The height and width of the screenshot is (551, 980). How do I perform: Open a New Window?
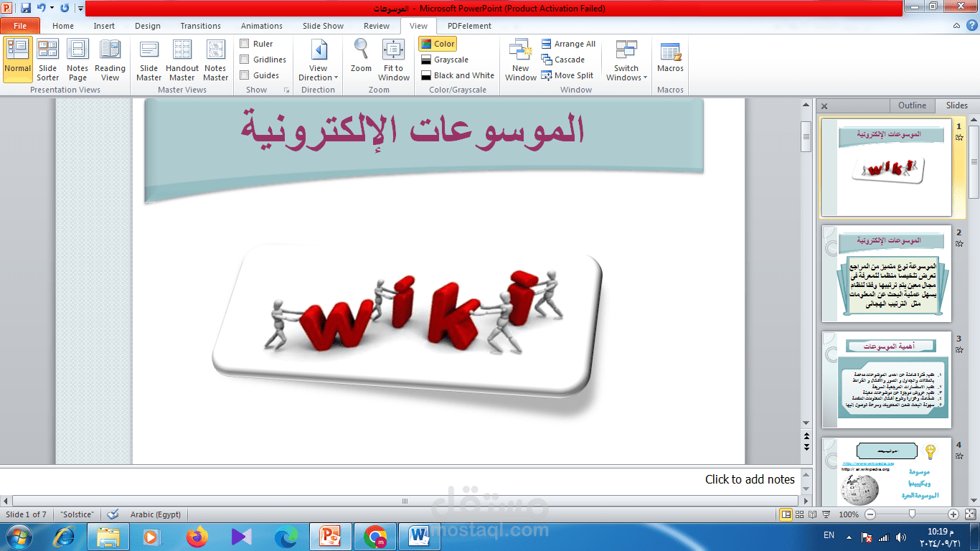521,60
